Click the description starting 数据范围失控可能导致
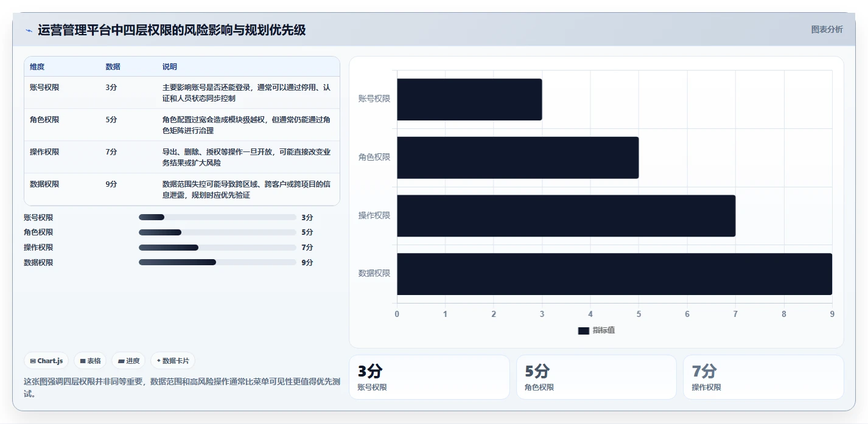This screenshot has height=424, width=868. click(x=247, y=189)
